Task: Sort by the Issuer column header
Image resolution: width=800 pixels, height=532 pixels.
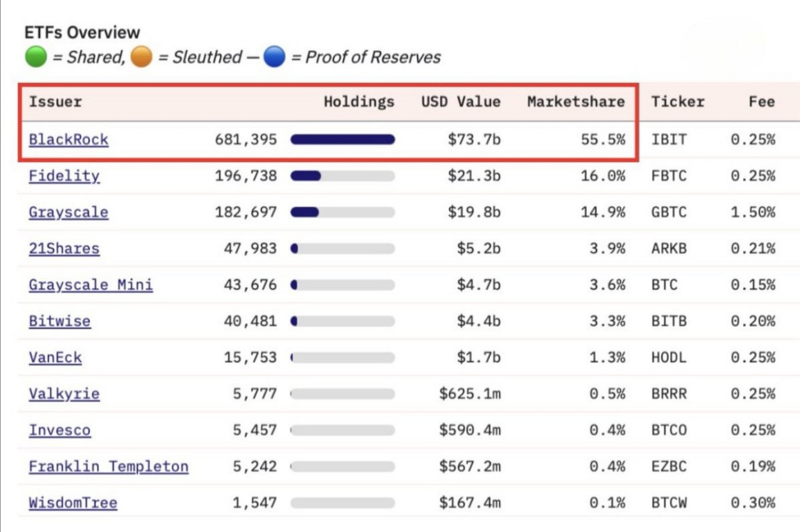Action: pos(55,102)
